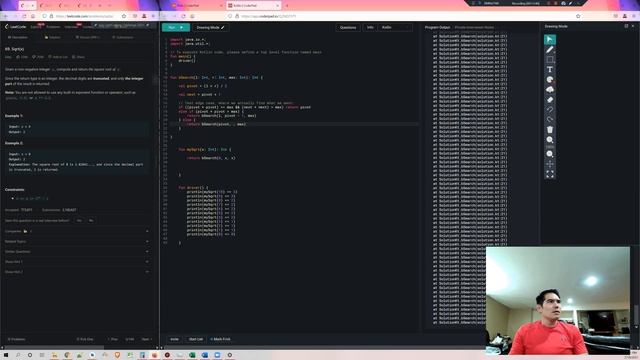Switch to Private Interviewer Notes tab
This screenshot has height=360, width=640.
[x=474, y=27]
